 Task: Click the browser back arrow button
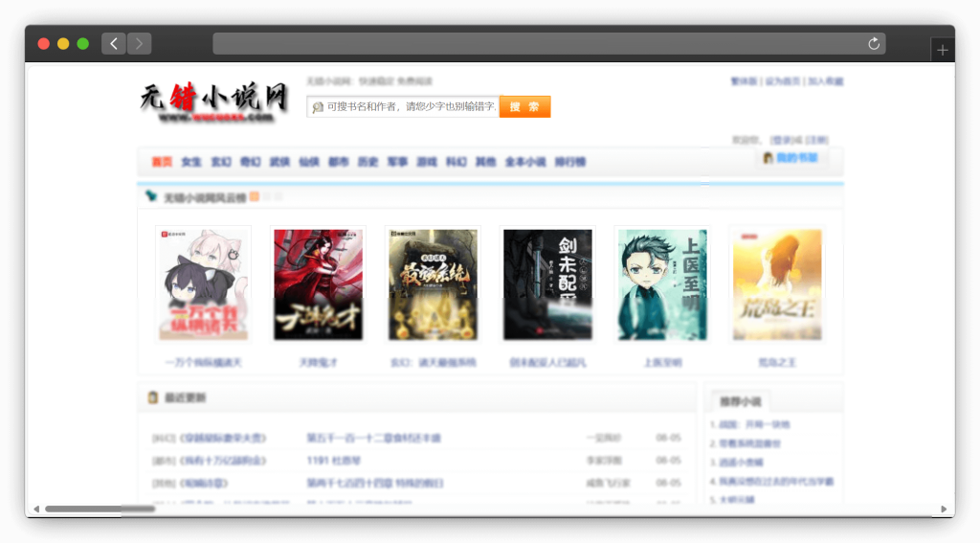point(114,43)
